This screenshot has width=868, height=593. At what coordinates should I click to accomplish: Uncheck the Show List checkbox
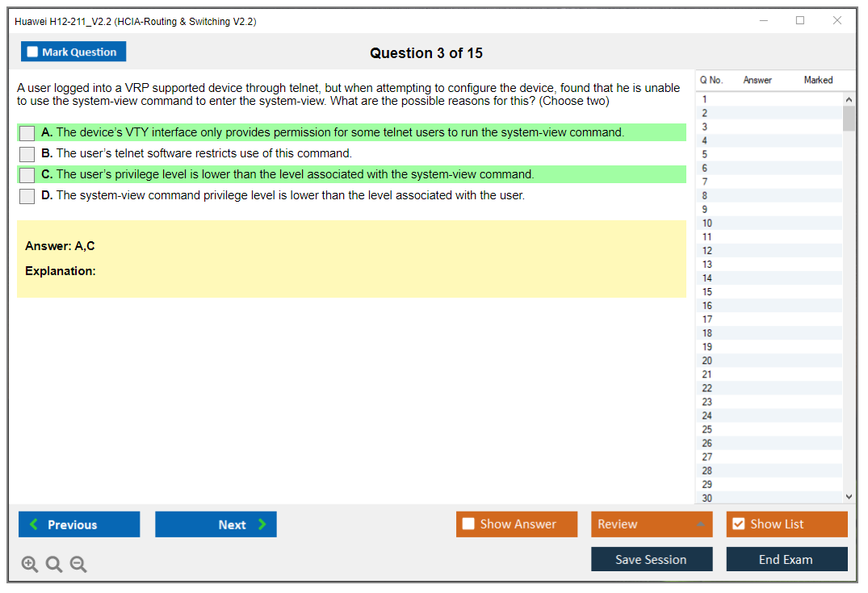pyautogui.click(x=738, y=524)
